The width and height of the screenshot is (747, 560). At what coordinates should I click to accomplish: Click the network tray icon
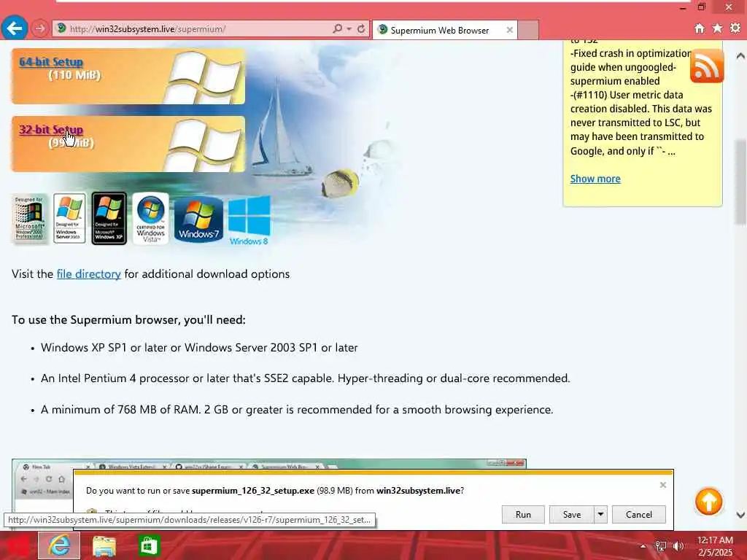pos(661,546)
